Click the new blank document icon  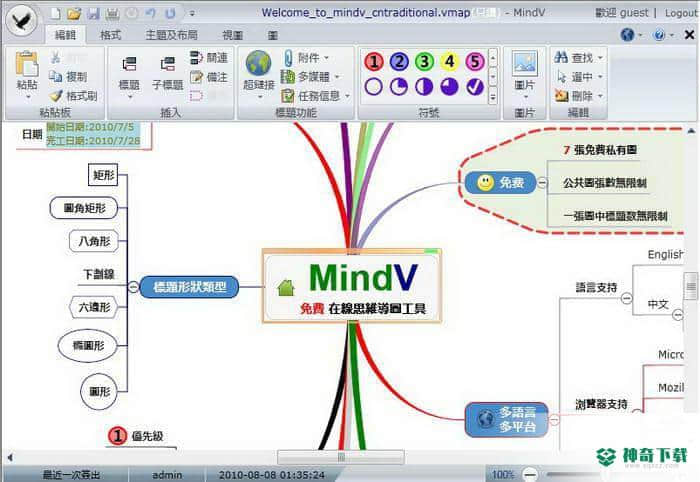55,14
